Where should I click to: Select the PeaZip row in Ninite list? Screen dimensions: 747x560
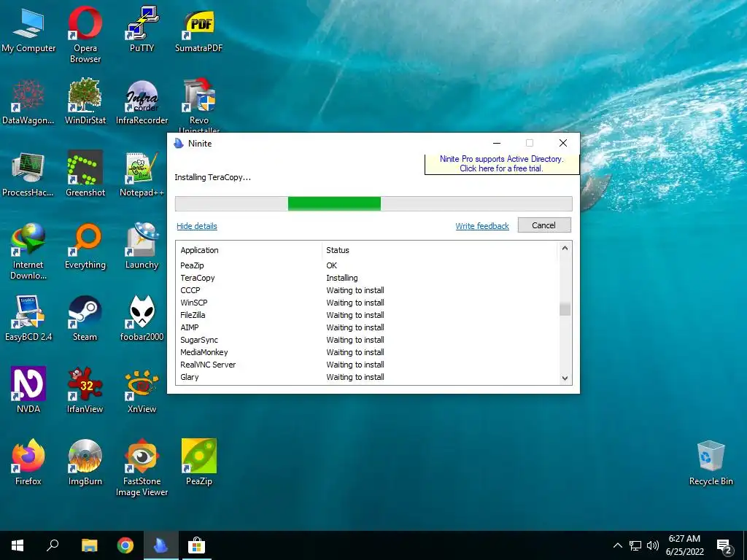367,265
